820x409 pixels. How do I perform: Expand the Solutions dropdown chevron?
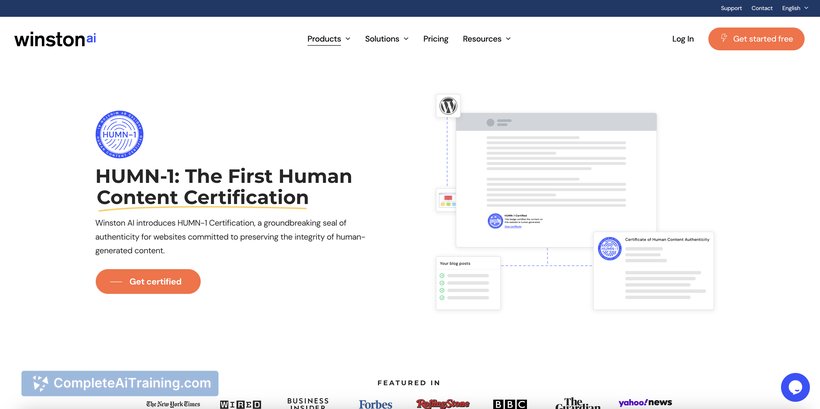[406, 39]
